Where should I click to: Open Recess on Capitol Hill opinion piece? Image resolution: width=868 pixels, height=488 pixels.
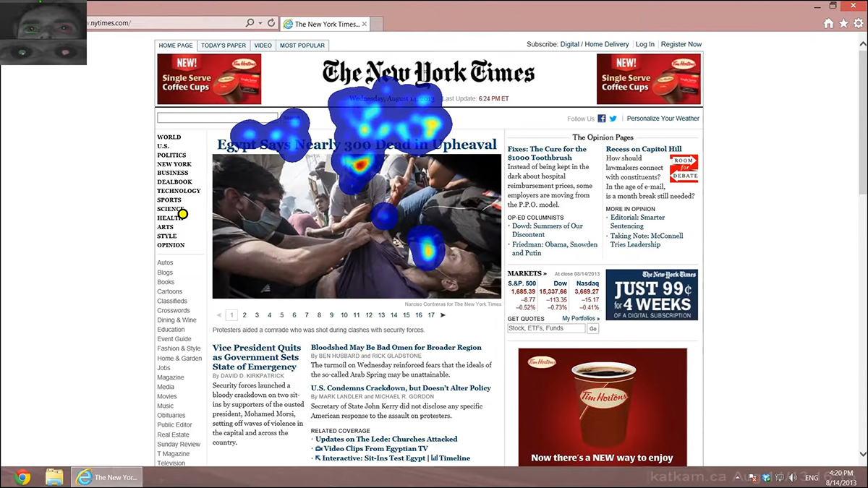click(x=644, y=149)
